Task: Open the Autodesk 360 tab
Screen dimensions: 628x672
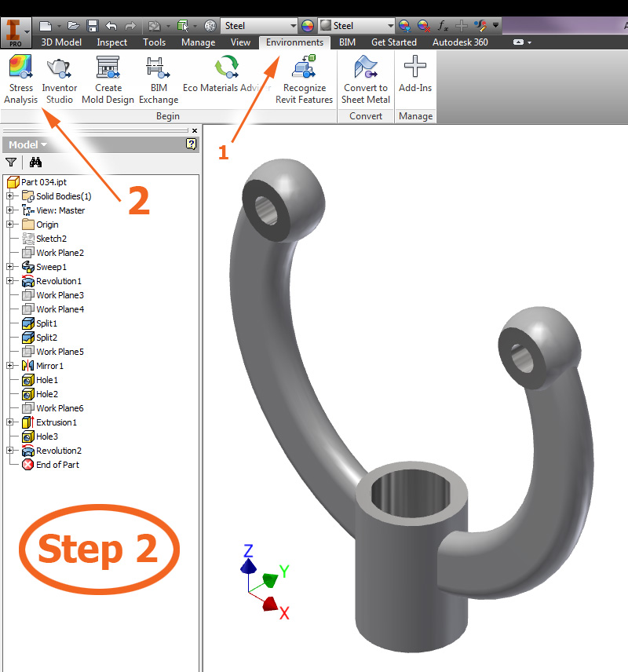Action: [460, 42]
